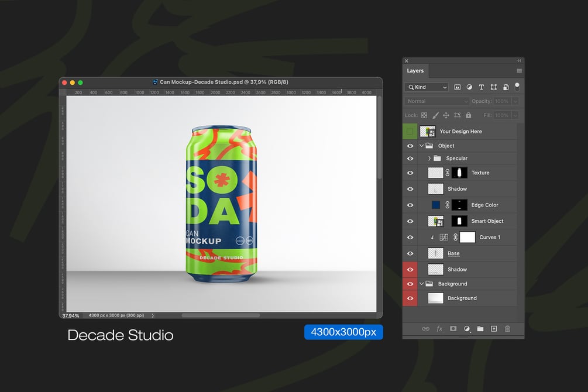This screenshot has height=392, width=588.
Task: Click the Smart Object layer thumbnail
Action: coord(436,221)
